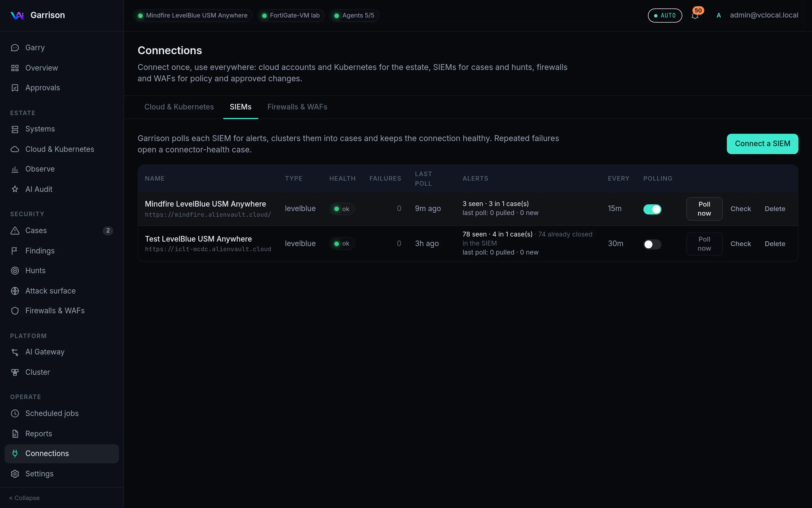Click the Mindfire LevelBlue USM Anywhere row name
Image resolution: width=812 pixels, height=508 pixels.
pyautogui.click(x=205, y=204)
